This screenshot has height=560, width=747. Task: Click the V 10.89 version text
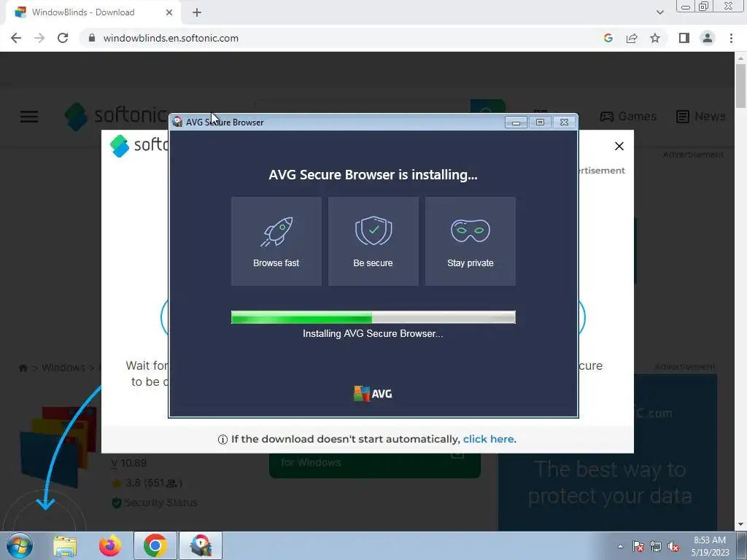(x=128, y=463)
